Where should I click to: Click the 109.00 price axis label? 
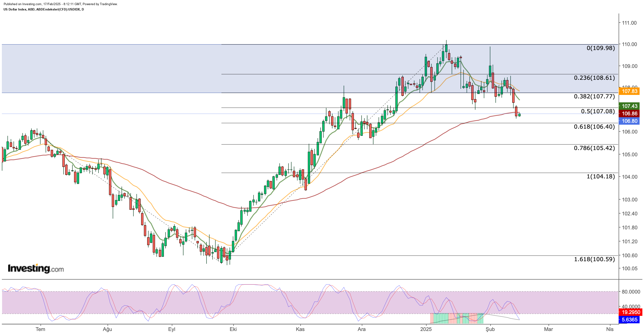[629, 66]
